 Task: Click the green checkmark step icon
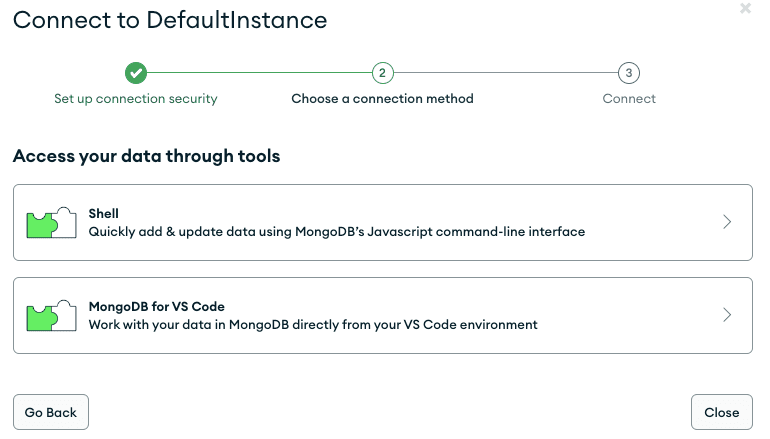pyautogui.click(x=136, y=72)
